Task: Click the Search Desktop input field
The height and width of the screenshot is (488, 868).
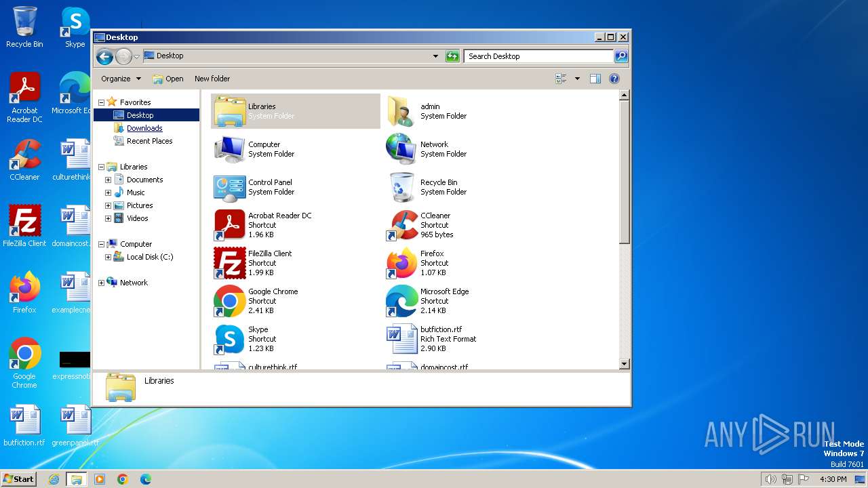Action: coord(539,56)
